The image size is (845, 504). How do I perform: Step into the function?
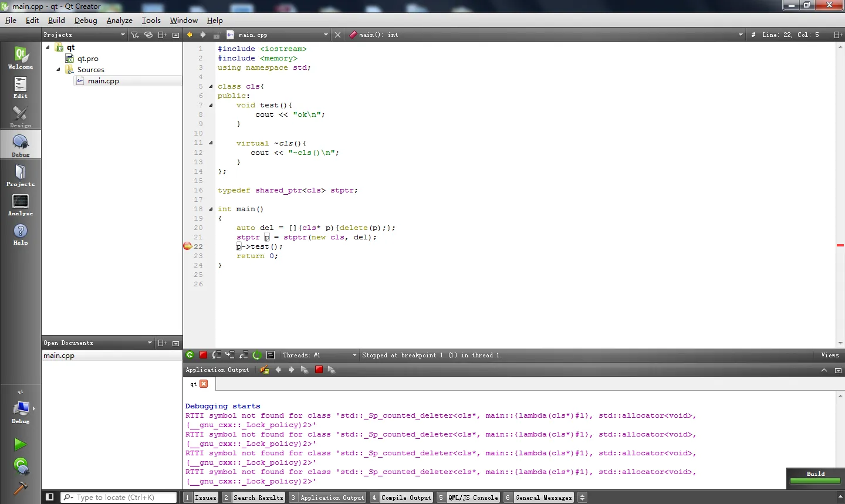(230, 355)
